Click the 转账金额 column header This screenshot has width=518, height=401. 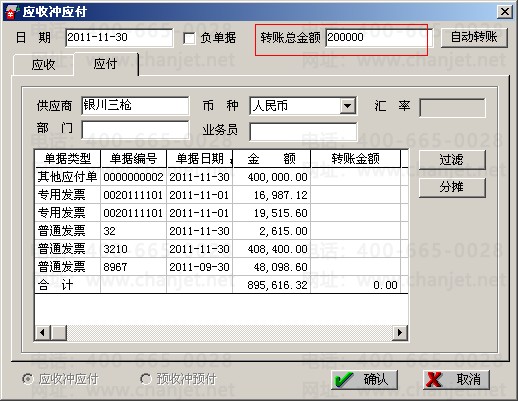tap(355, 159)
